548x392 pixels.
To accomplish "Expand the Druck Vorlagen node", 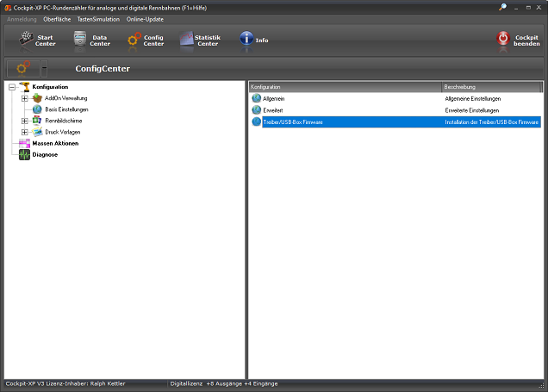I will click(x=25, y=132).
